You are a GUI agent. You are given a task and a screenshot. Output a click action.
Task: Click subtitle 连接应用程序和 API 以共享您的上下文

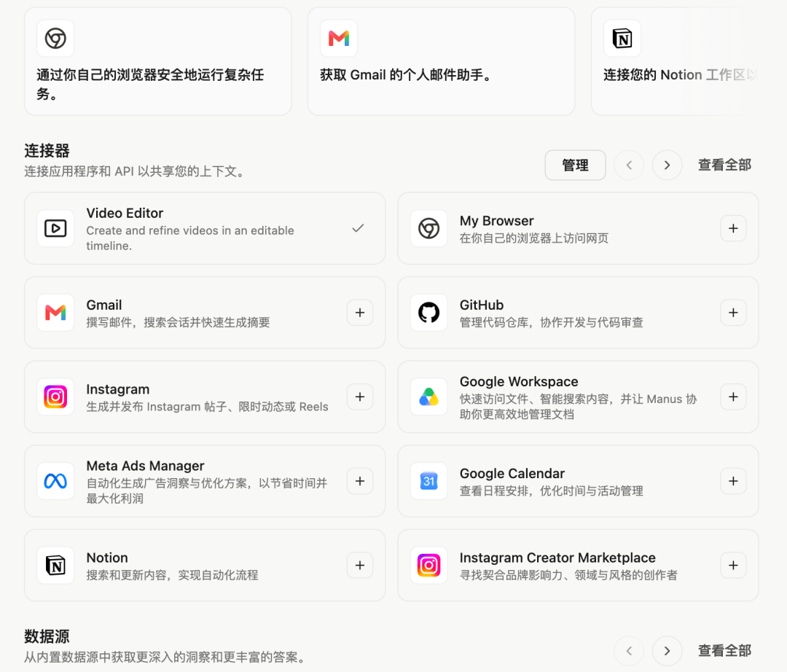(x=136, y=171)
